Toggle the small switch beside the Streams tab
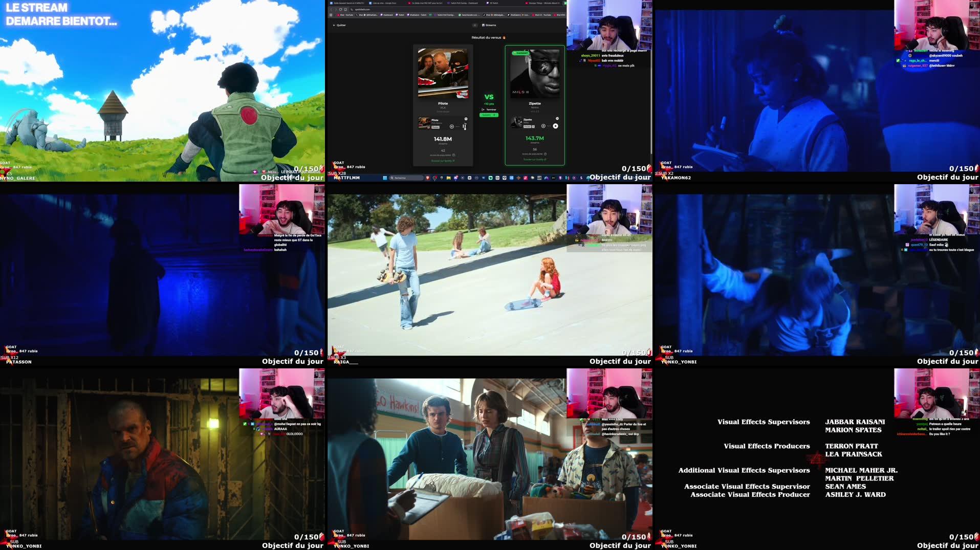 pyautogui.click(x=474, y=25)
